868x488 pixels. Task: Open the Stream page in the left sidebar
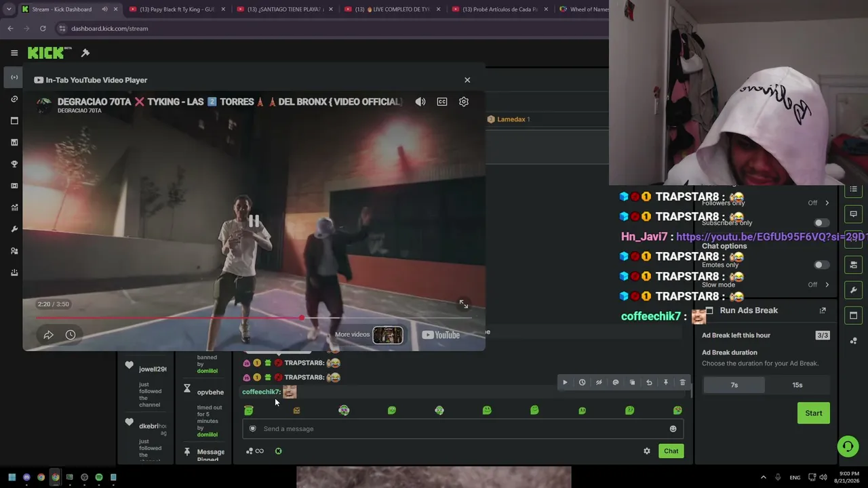pyautogui.click(x=14, y=77)
